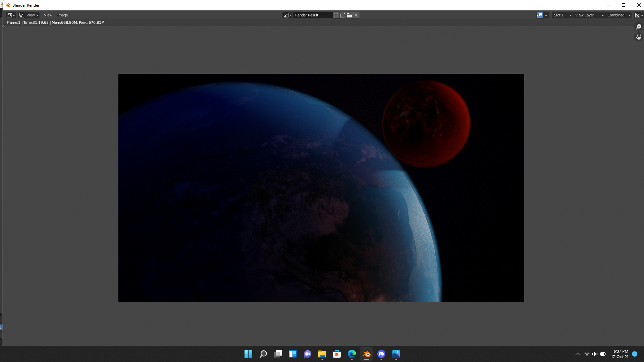This screenshot has height=362, width=644.
Task: Open the Windows Start menu
Action: point(248,354)
